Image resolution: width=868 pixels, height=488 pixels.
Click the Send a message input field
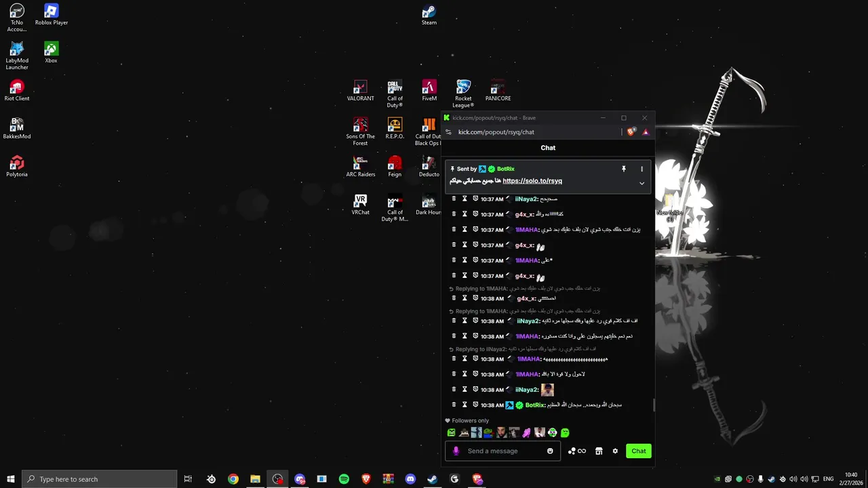[x=502, y=451]
